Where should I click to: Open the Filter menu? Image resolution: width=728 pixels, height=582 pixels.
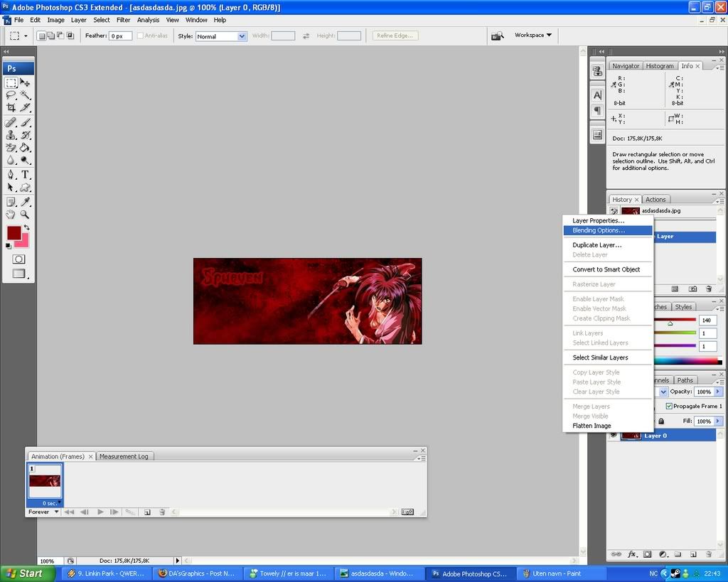(123, 20)
